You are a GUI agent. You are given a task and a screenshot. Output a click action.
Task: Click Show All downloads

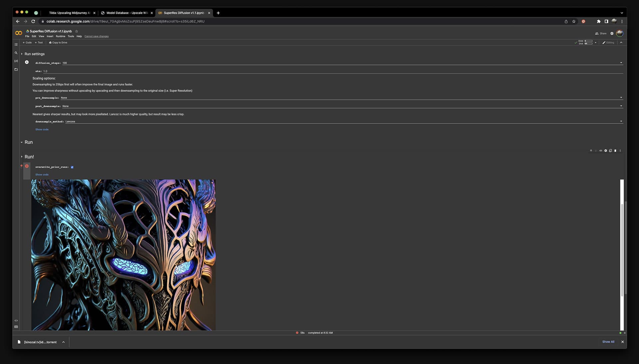point(608,342)
